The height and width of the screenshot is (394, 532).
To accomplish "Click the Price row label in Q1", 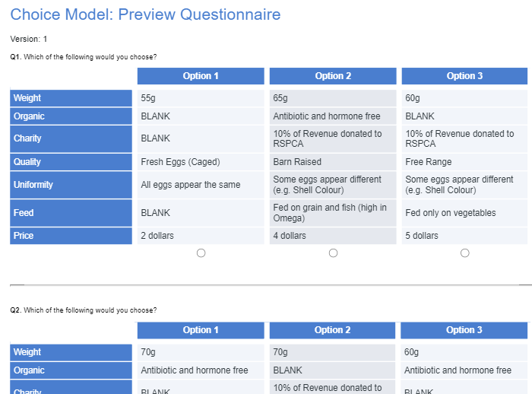I will point(71,236).
